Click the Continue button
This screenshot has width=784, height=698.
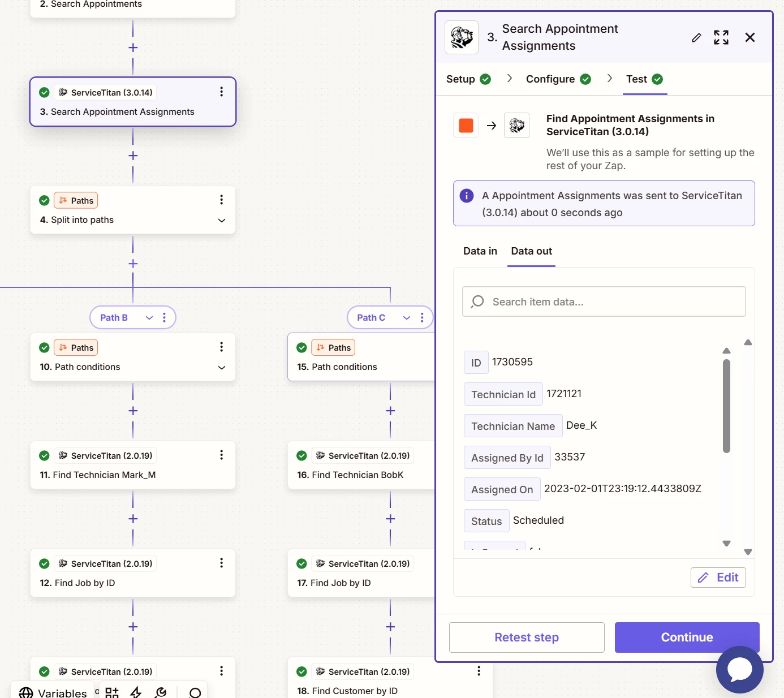click(x=687, y=637)
